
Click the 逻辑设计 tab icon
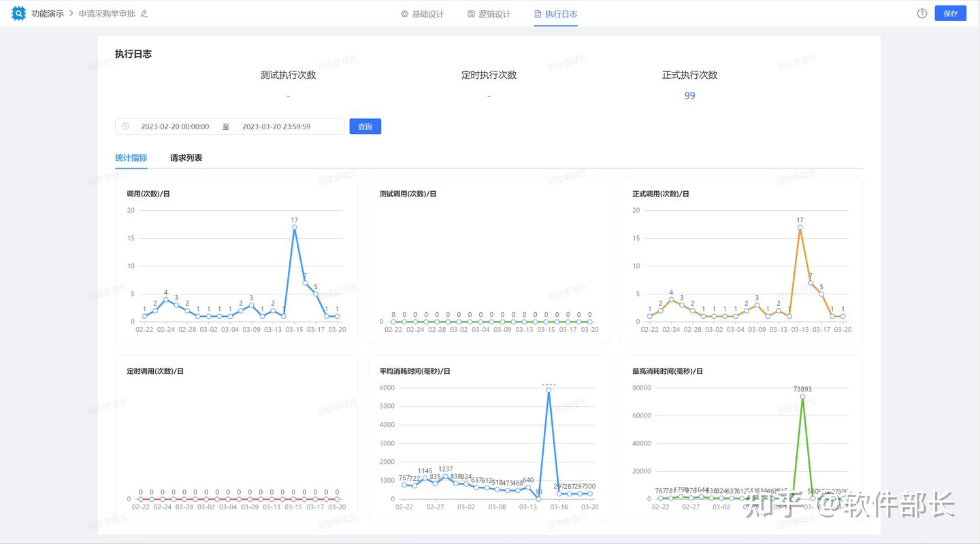(471, 14)
